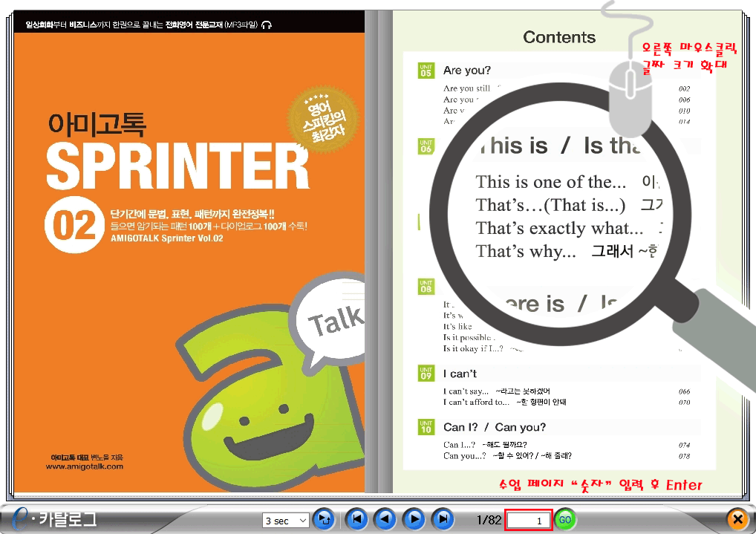Advance to the next page

click(x=414, y=520)
